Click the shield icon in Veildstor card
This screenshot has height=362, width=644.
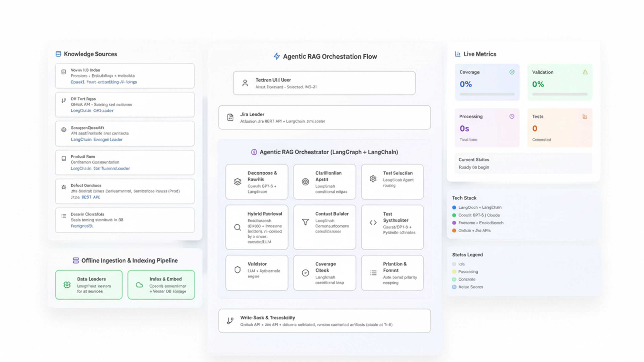(x=237, y=270)
